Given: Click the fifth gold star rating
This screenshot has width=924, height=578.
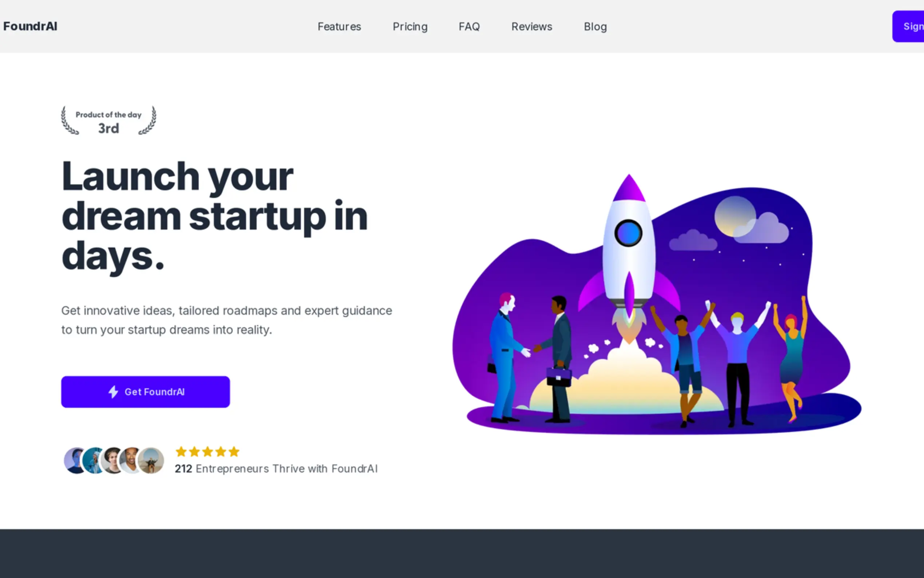Looking at the screenshot, I should 234,452.
